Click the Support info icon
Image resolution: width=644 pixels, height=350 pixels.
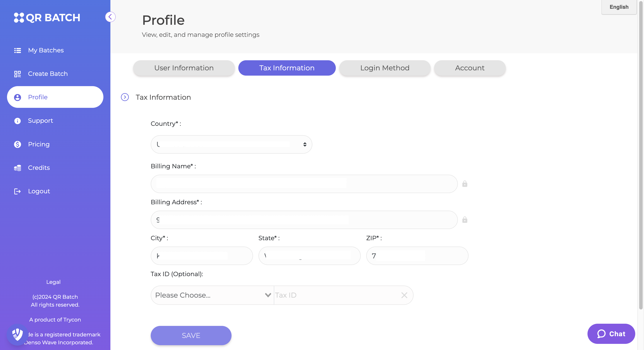point(18,121)
